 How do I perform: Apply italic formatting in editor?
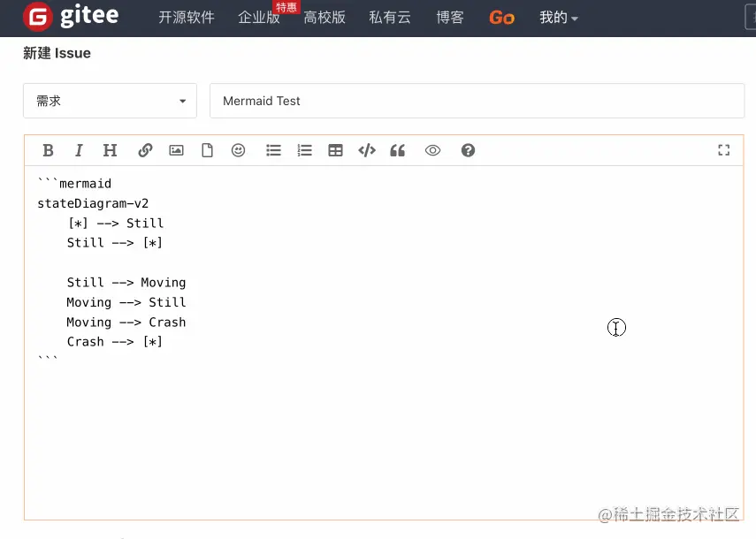[79, 150]
